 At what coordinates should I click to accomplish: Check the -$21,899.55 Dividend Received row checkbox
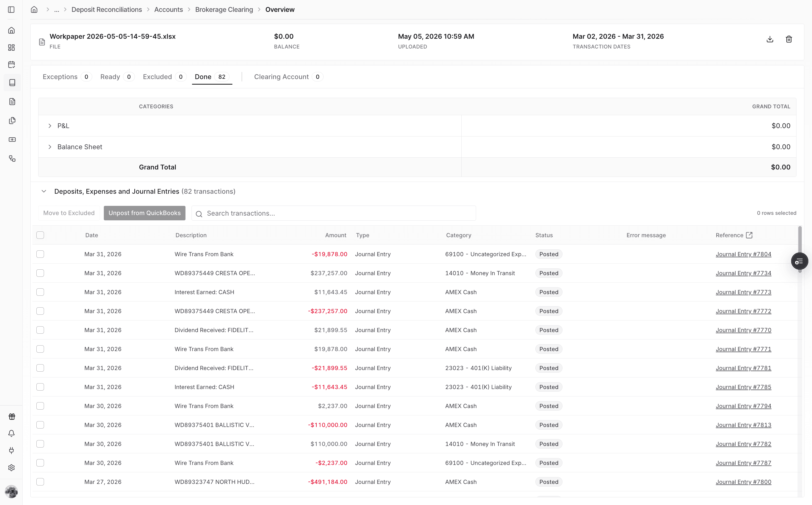pyautogui.click(x=40, y=368)
